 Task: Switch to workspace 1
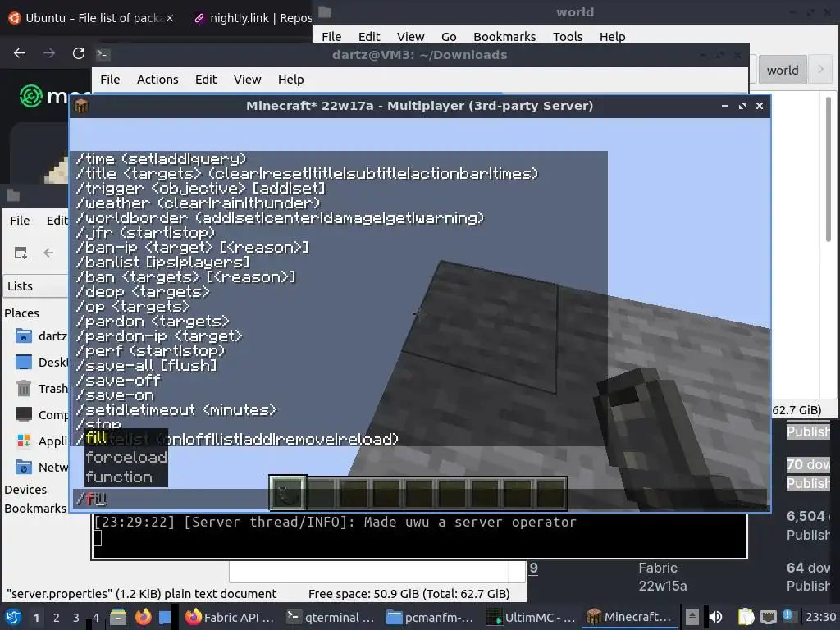[36, 618]
